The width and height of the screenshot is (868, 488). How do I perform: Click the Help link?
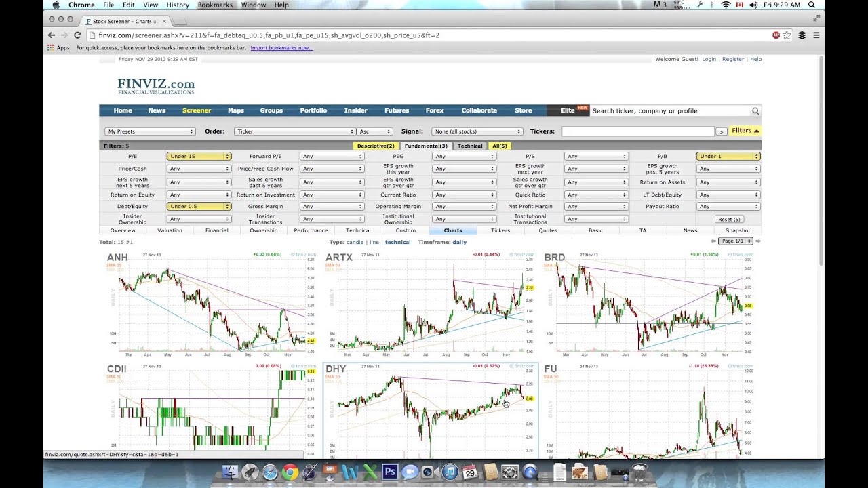[x=756, y=59]
